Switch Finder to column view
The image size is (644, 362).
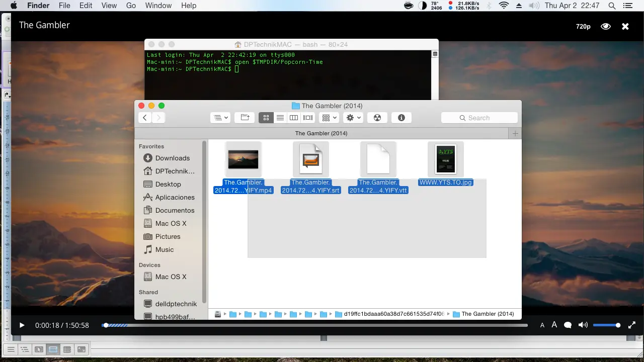click(294, 118)
